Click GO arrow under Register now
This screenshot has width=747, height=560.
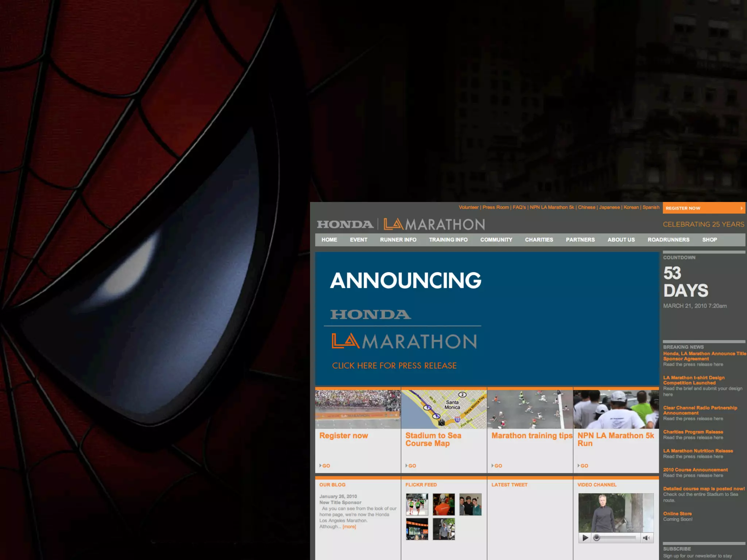325,466
